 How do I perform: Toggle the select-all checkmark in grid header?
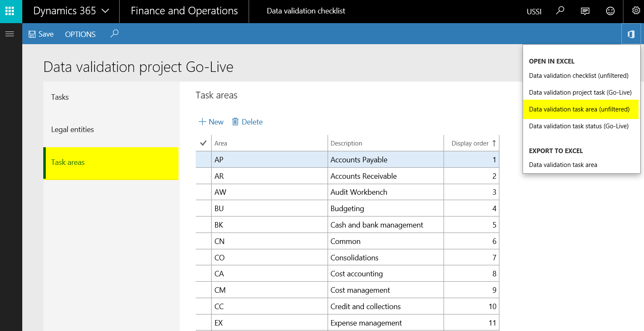tap(203, 143)
